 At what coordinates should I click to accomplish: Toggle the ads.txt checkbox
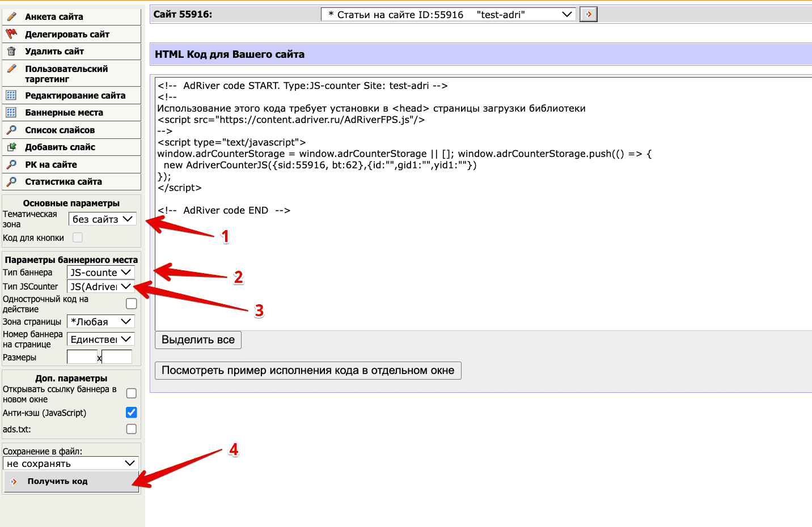click(132, 429)
